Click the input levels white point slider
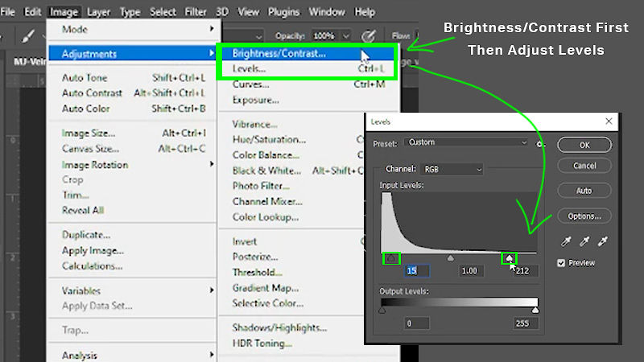Screen dimensions: 644x362 pos(510,258)
